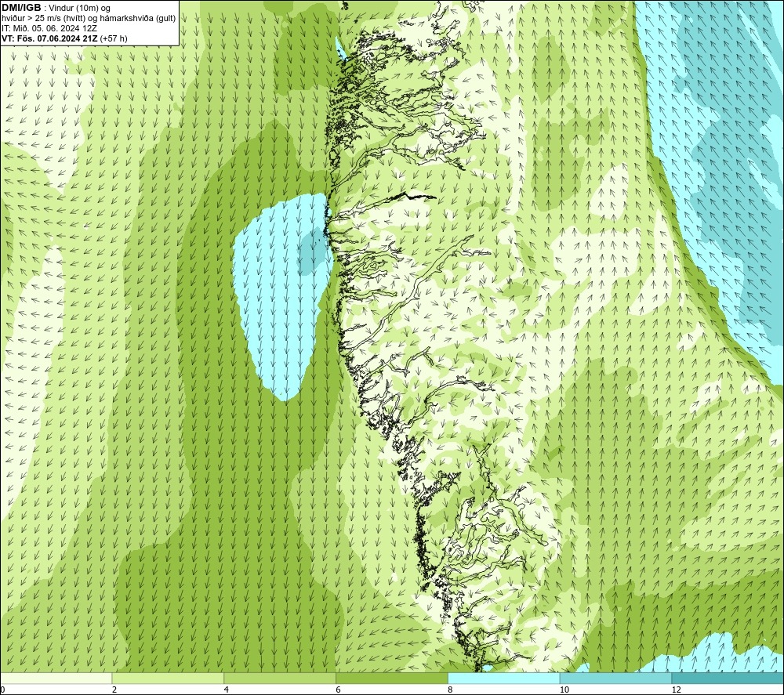The height and width of the screenshot is (695, 784).
Task: Click the initial time text 'IT: Mið. 05. 06. 2024 12Z'
Action: point(49,28)
